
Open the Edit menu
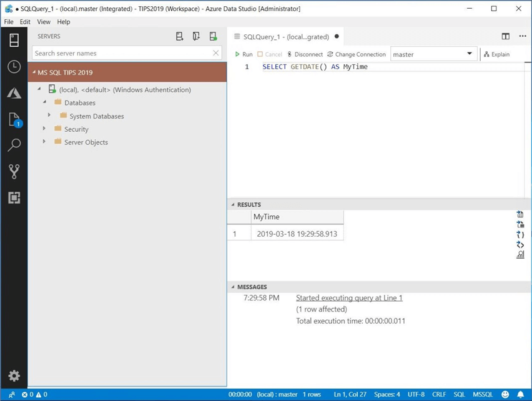(x=25, y=22)
